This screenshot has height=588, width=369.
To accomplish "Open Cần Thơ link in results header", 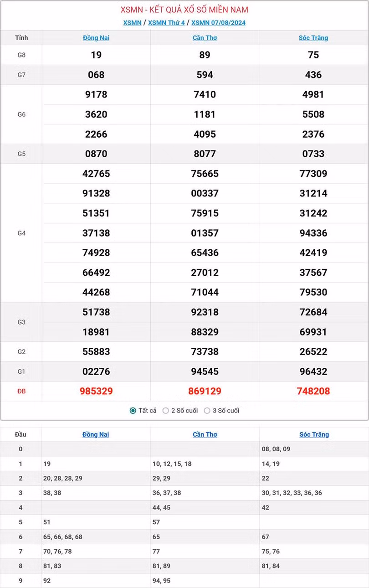I will tap(205, 38).
